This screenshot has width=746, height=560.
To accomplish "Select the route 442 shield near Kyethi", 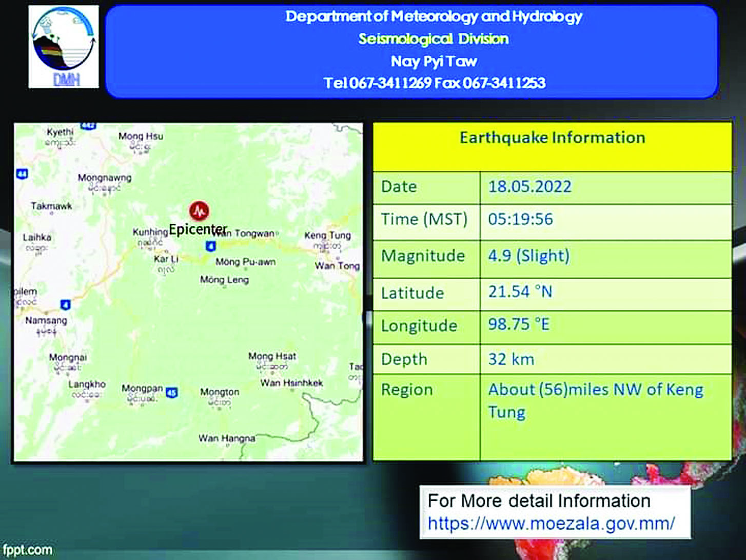I will (x=88, y=126).
